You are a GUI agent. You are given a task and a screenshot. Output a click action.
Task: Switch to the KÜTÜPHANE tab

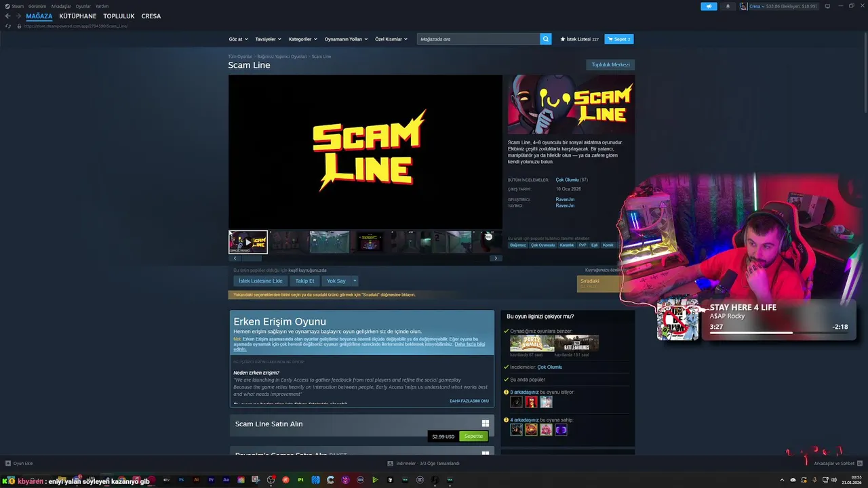pyautogui.click(x=78, y=16)
